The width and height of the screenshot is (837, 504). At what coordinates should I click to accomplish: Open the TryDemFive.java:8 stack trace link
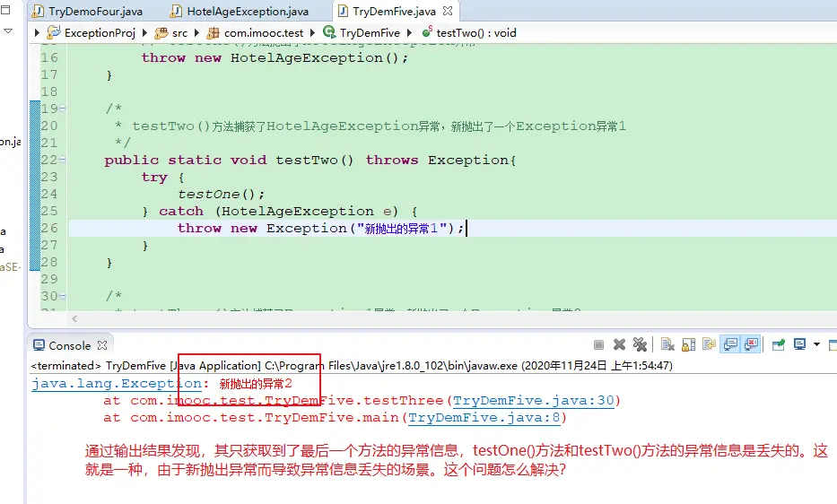[x=484, y=418]
